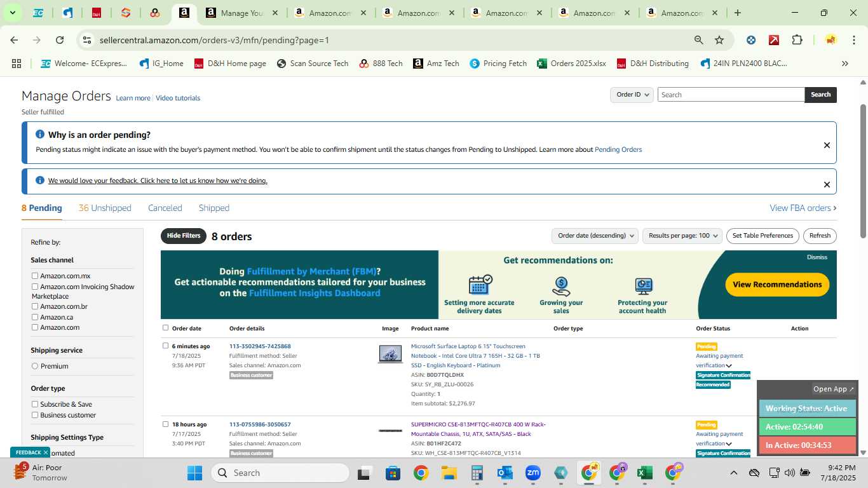Open the Microsoft Surface Laptop product thumbnail
This screenshot has height=488, width=868.
point(390,354)
